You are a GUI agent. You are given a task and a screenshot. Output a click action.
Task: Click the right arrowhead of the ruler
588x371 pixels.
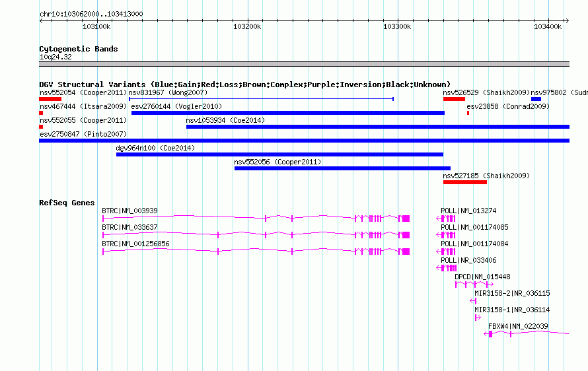[567, 20]
